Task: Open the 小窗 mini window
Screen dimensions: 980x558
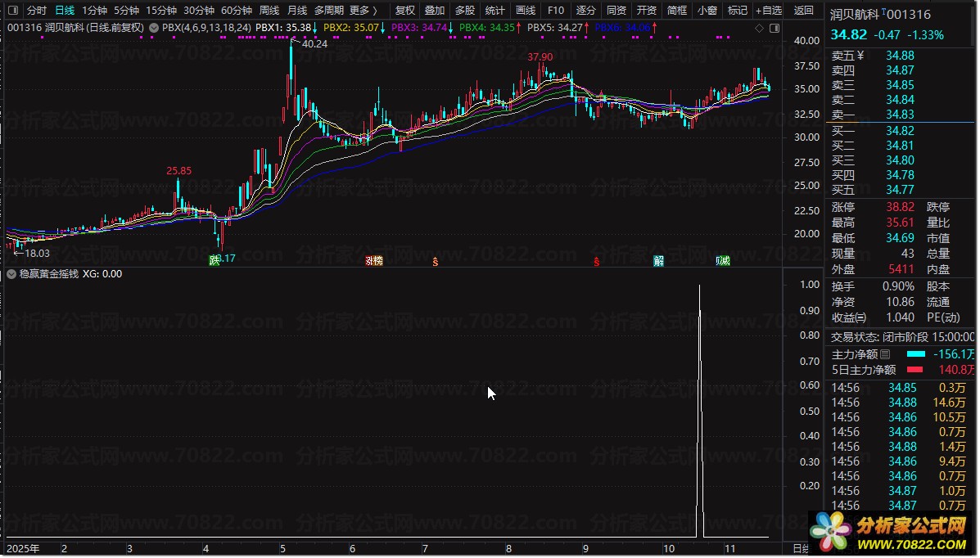Action: (x=707, y=10)
